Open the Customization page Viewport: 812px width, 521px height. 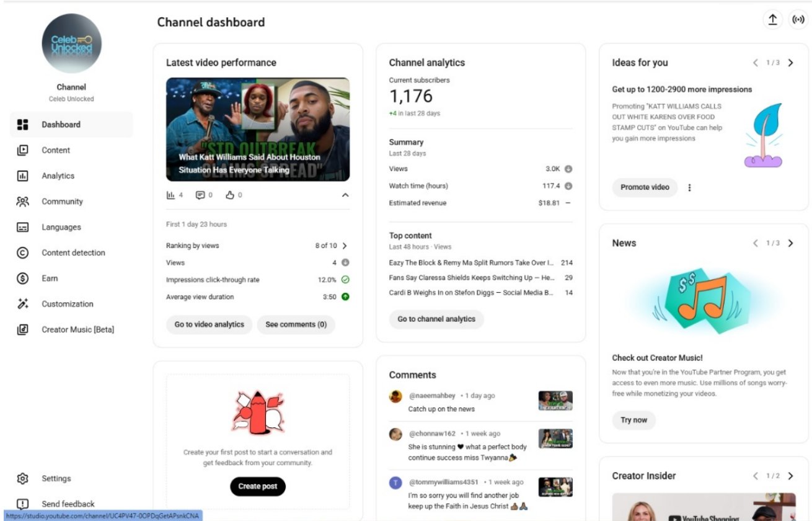tap(67, 304)
